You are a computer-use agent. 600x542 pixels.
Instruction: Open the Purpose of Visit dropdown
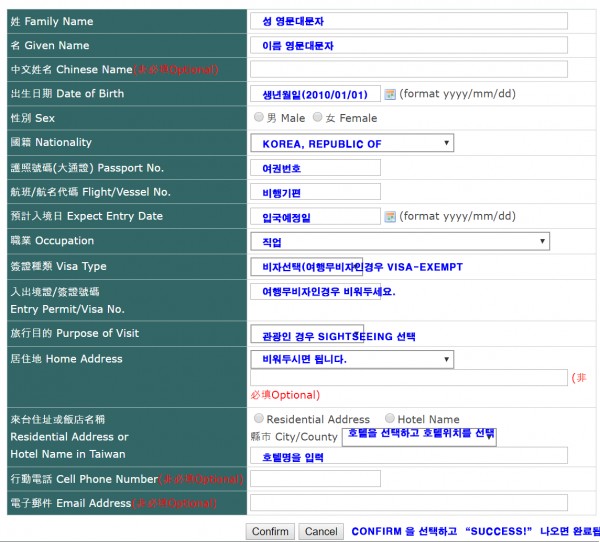tap(307, 334)
